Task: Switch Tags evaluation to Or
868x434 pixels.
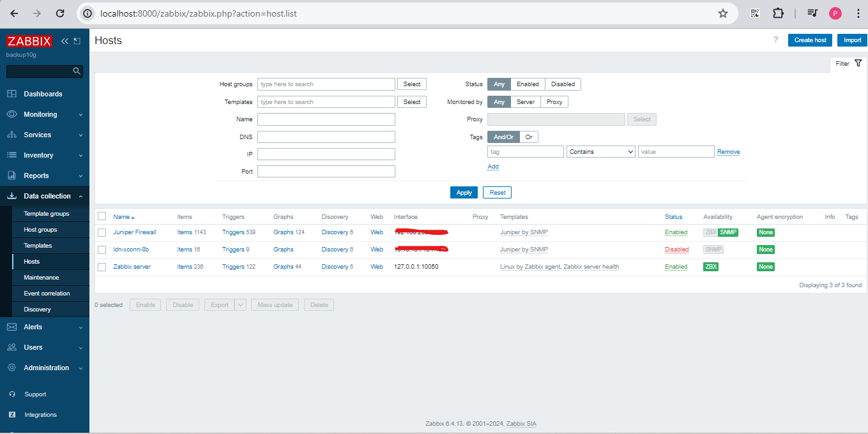Action: tap(529, 137)
